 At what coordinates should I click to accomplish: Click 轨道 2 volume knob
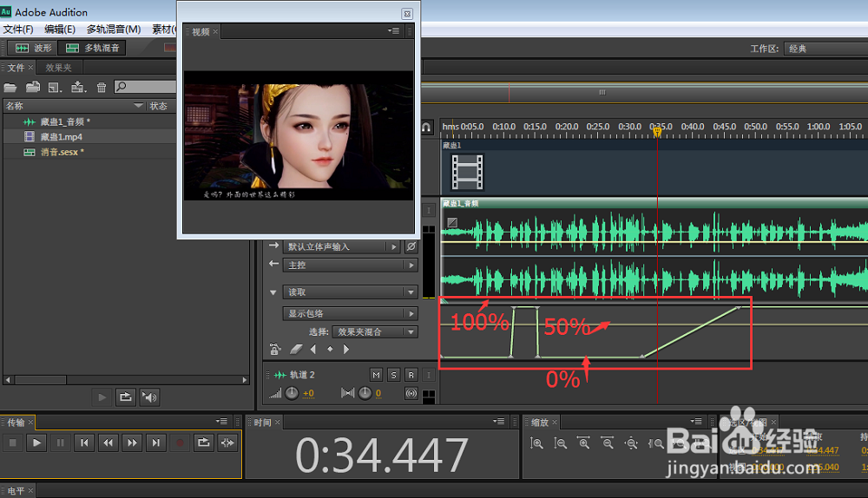(x=293, y=393)
